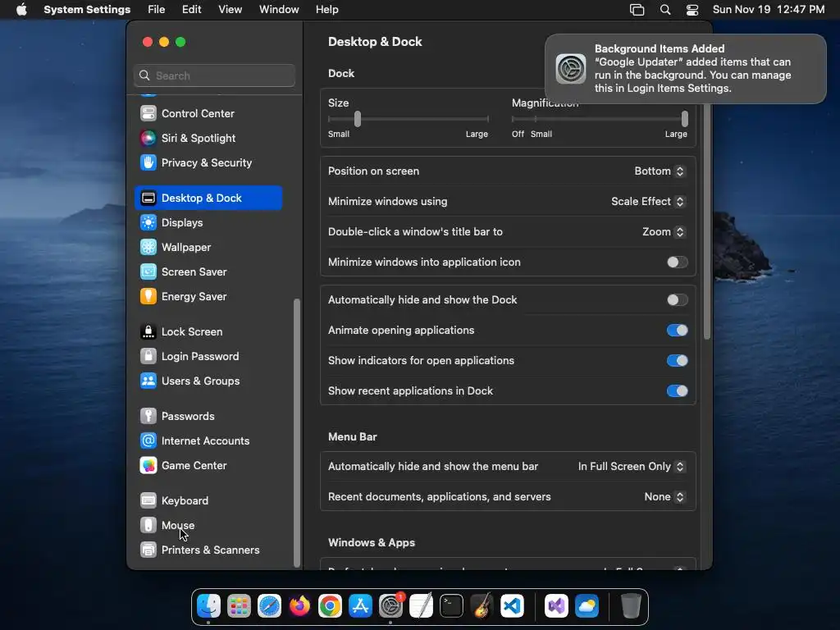Click the Internet Accounts @ icon

tap(148, 441)
